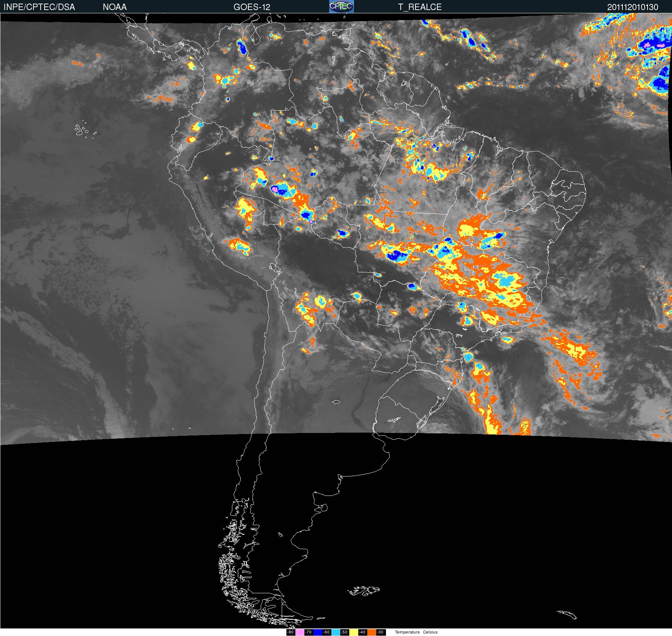This screenshot has height=636, width=672.
Task: Click the pink legend color swatch
Action: point(300,632)
